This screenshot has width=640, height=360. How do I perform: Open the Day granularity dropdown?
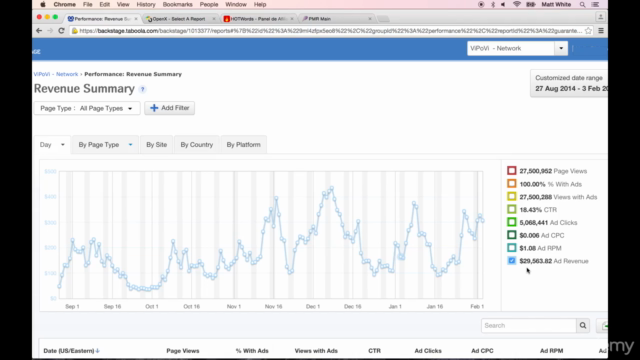click(x=52, y=144)
